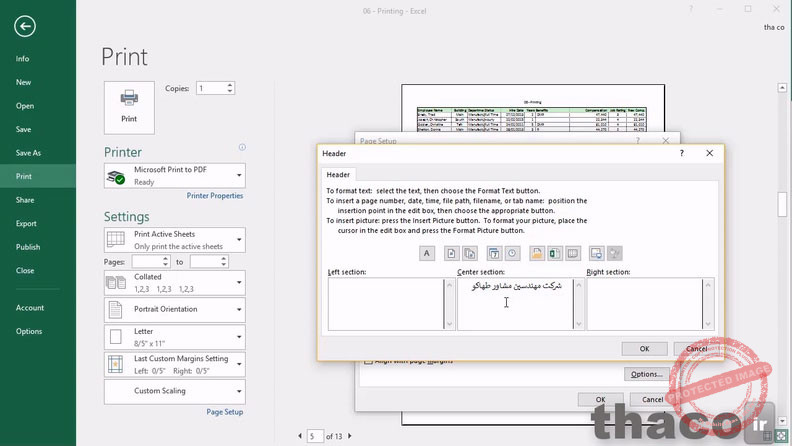
Task: Click the Format Text button
Action: click(426, 254)
